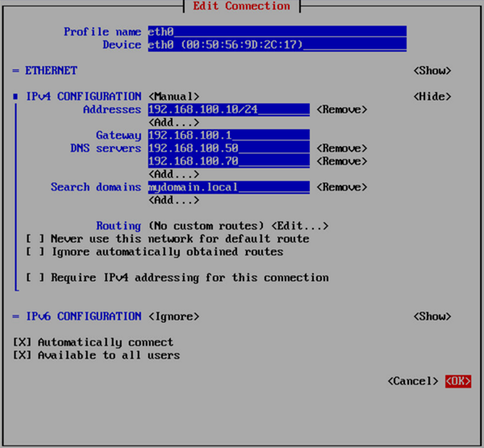Show the ETHERNET section
The width and height of the screenshot is (484, 448).
click(432, 70)
